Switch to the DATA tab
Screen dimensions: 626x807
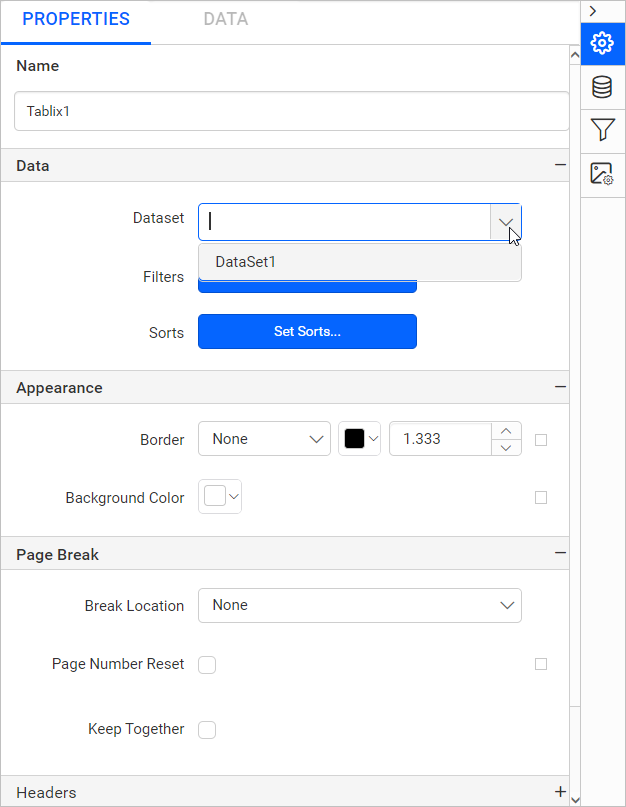coord(225,20)
